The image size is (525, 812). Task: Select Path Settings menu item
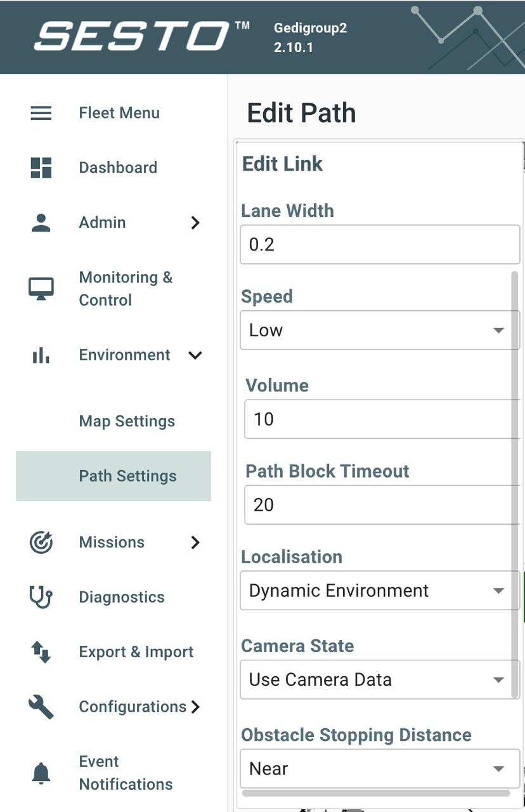(x=127, y=476)
